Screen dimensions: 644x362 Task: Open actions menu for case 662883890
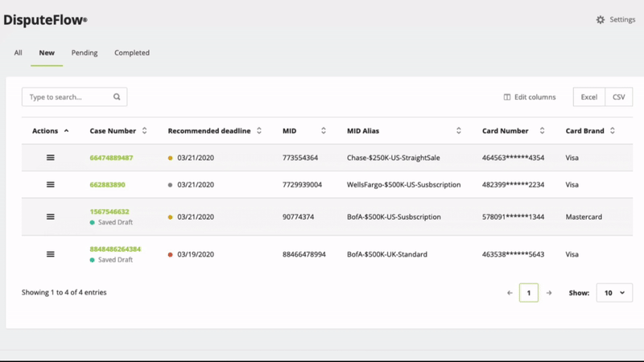point(51,185)
